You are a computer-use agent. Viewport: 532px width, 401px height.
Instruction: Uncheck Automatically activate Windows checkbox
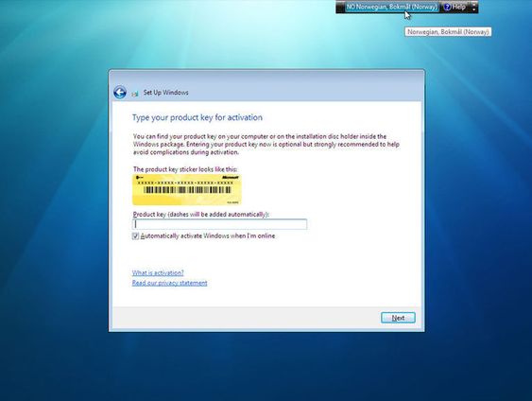click(135, 236)
